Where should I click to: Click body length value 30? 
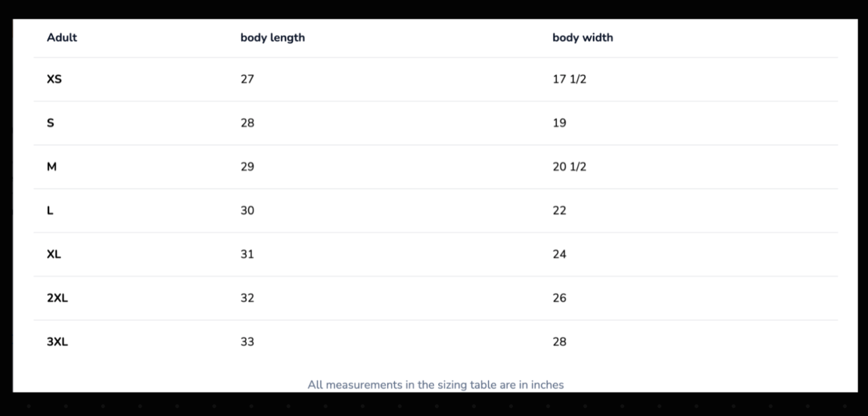247,211
